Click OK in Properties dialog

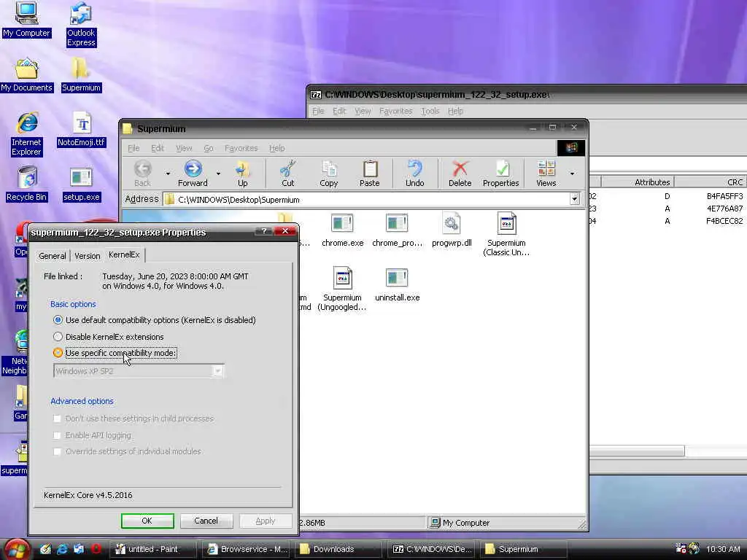tap(147, 521)
